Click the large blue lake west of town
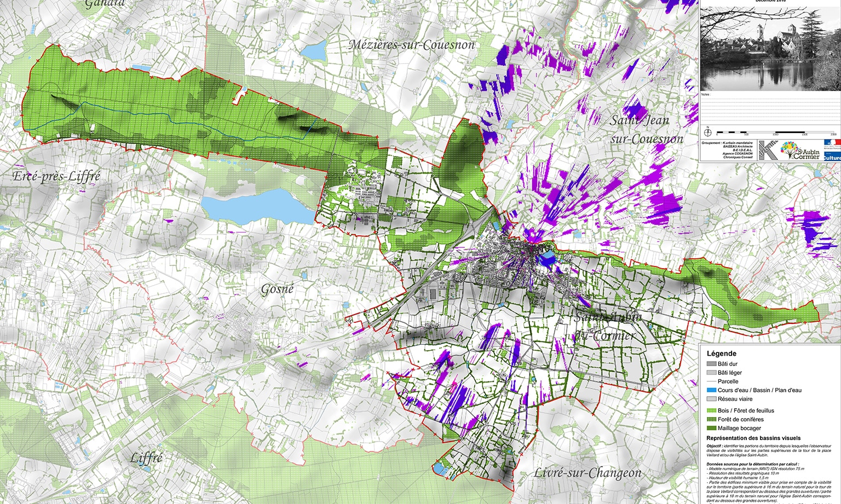Viewport: 841px width, 504px height. [257, 206]
